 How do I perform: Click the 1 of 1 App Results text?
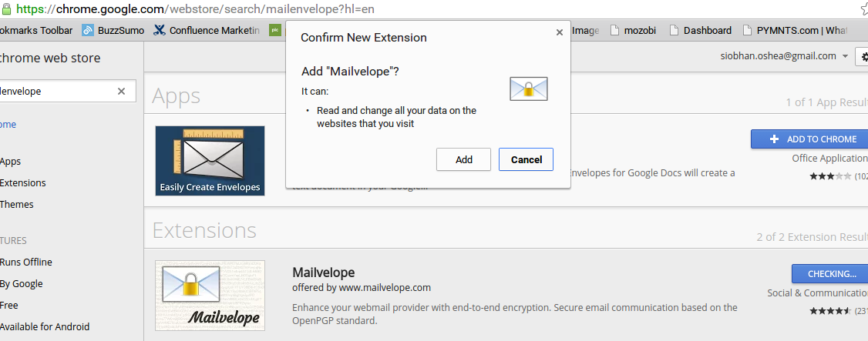[826, 102]
